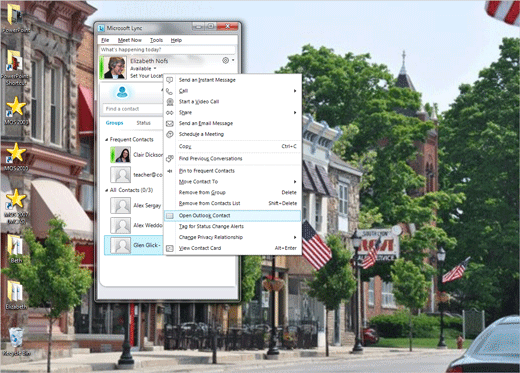The height and width of the screenshot is (373, 520).
Task: Select Pin to Frequent Contacts
Action: tap(207, 171)
